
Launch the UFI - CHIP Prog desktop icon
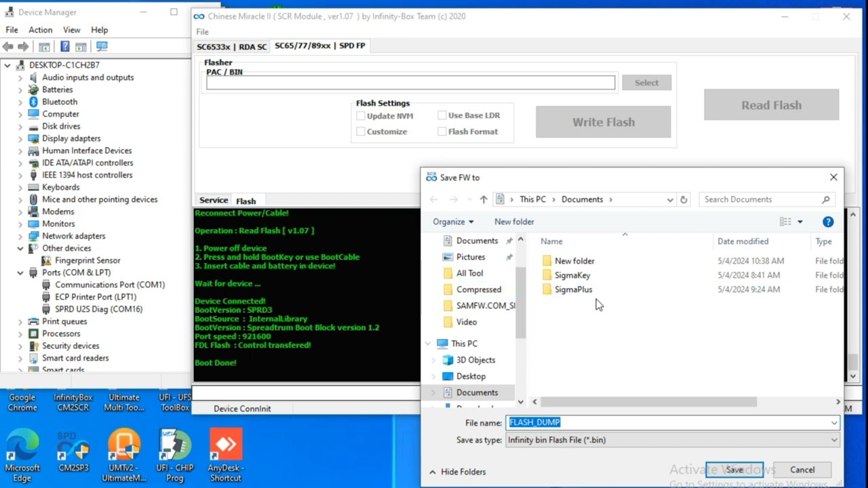click(x=175, y=453)
